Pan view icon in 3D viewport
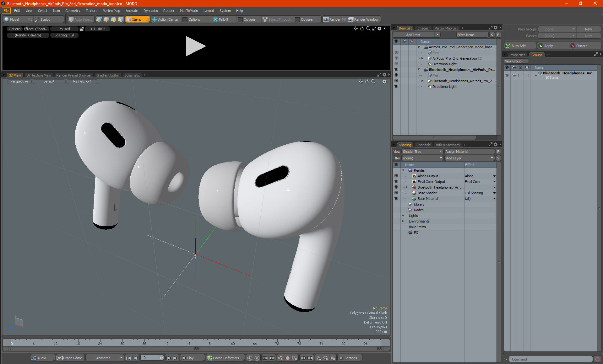Screen dimensions: 603x364 pos(361,82)
